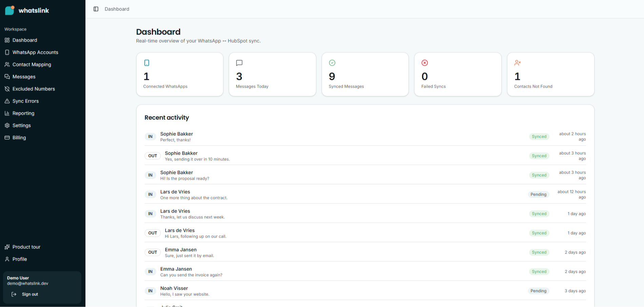Click the '3 days ago' timestamp
The height and width of the screenshot is (307, 644).
(x=575, y=291)
